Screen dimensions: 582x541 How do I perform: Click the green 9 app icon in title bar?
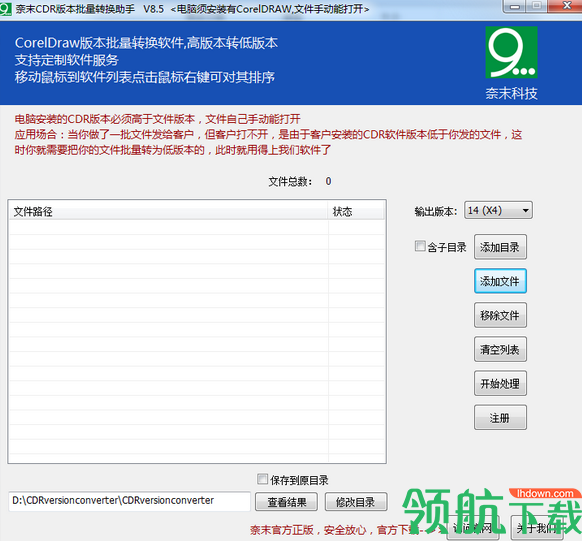[x=5, y=9]
